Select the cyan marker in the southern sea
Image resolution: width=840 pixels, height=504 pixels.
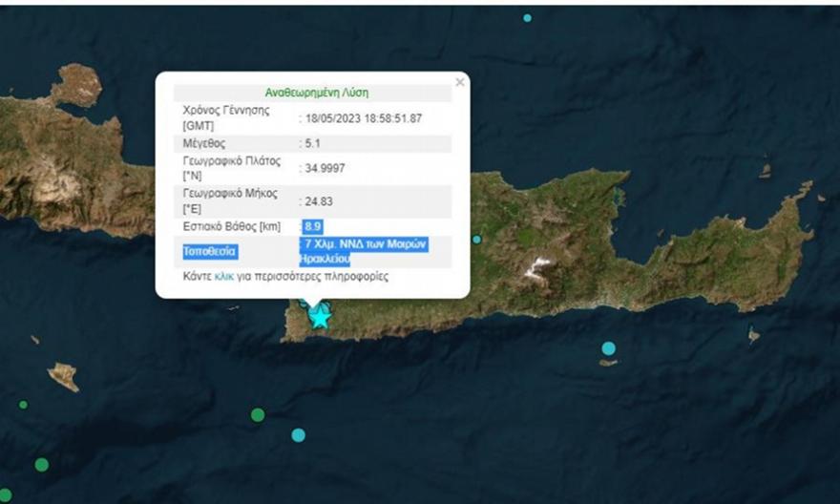[x=299, y=435]
